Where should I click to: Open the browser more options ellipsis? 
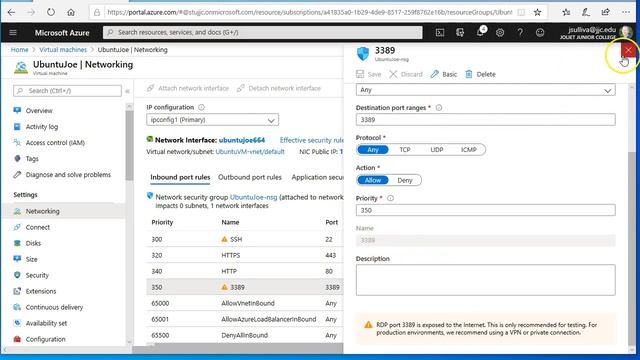626,12
